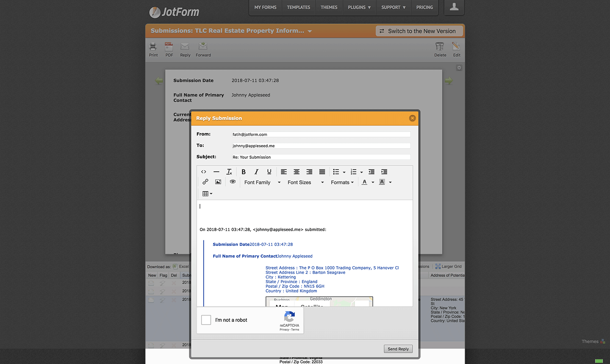The height and width of the screenshot is (364, 610).
Task: Go to previous submission green arrow
Action: (x=159, y=80)
